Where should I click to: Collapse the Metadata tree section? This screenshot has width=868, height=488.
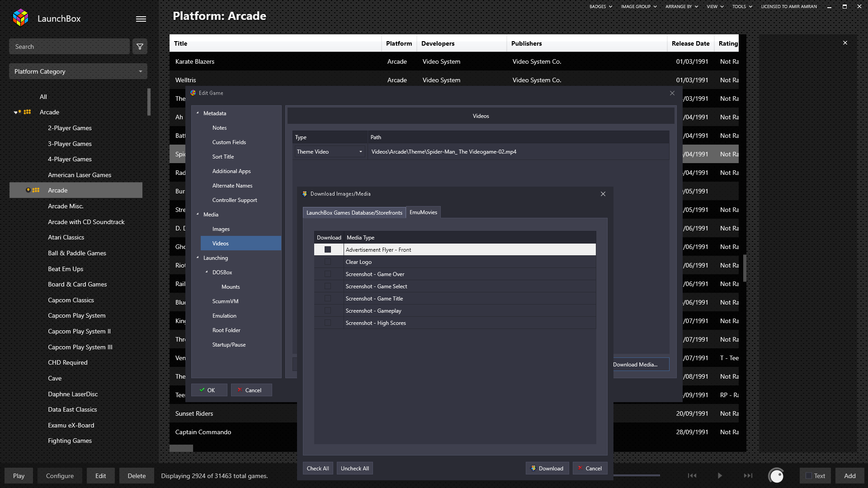(198, 113)
